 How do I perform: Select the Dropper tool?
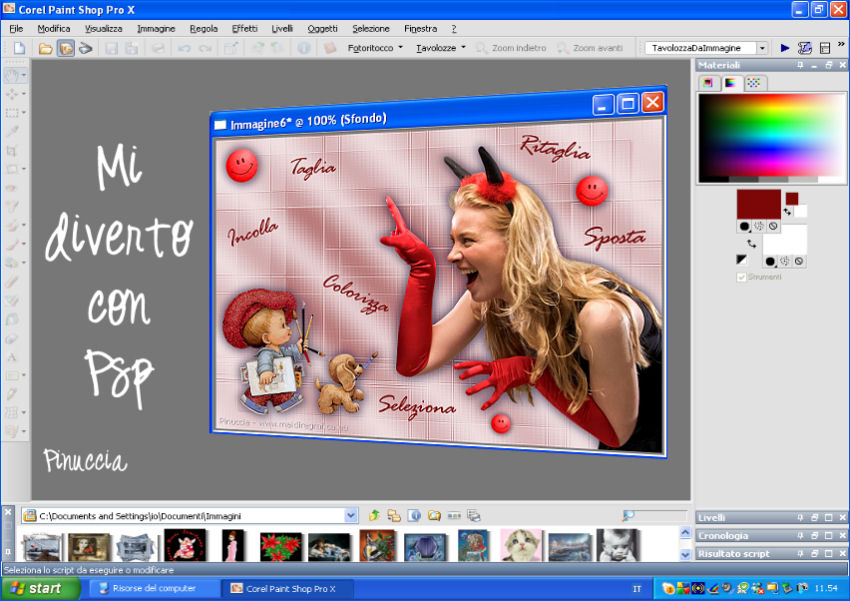(x=11, y=131)
